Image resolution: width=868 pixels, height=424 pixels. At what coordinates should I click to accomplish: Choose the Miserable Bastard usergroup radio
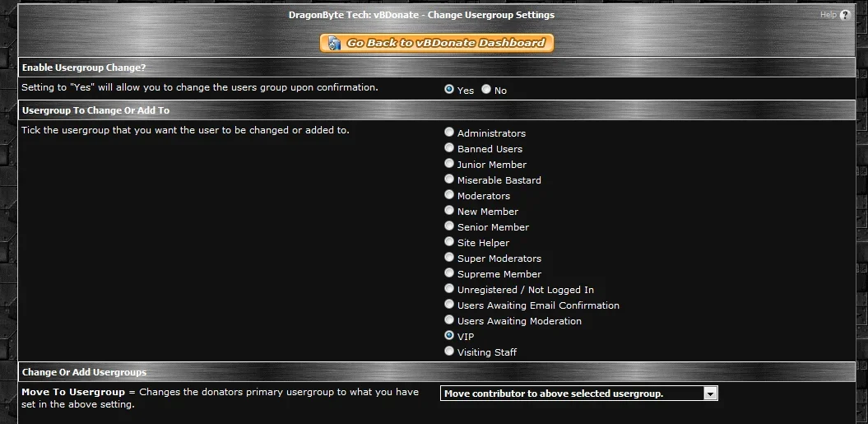coord(449,179)
